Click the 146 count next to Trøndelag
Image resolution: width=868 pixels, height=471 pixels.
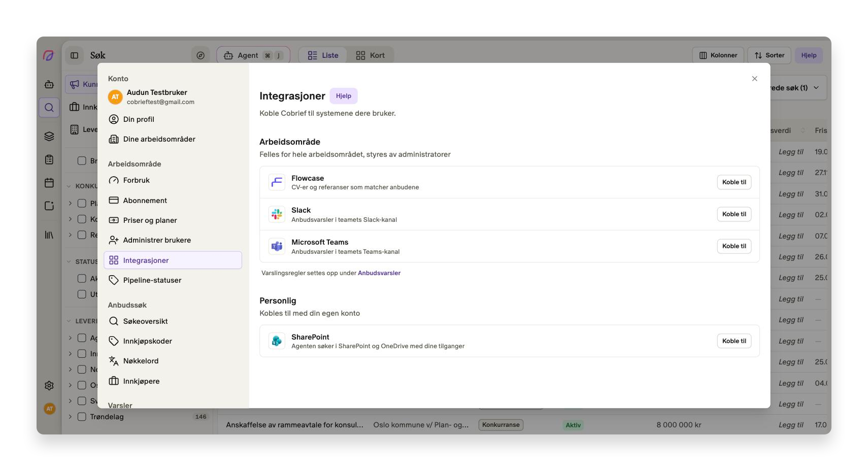tap(201, 417)
